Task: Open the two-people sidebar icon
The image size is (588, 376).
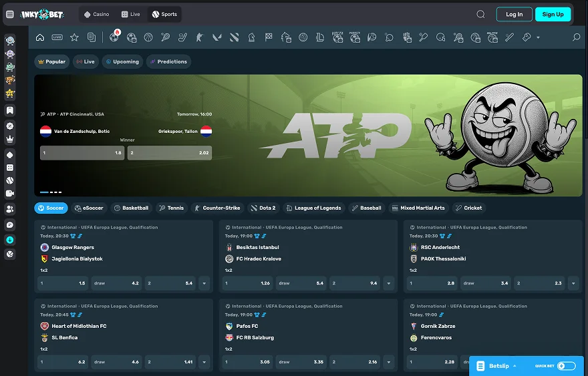Action: tap(10, 209)
